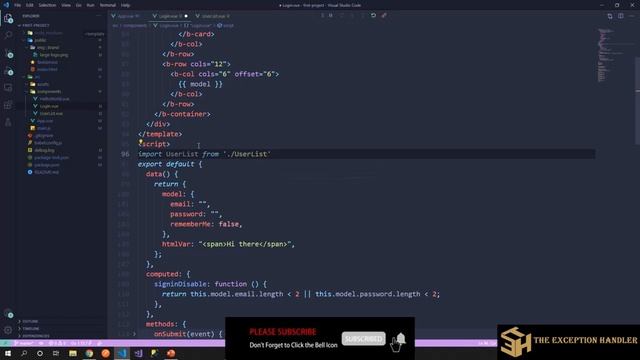The width and height of the screenshot is (640, 360).
Task: Click the lightbulb code action icon
Action: pyautogui.click(x=140, y=142)
